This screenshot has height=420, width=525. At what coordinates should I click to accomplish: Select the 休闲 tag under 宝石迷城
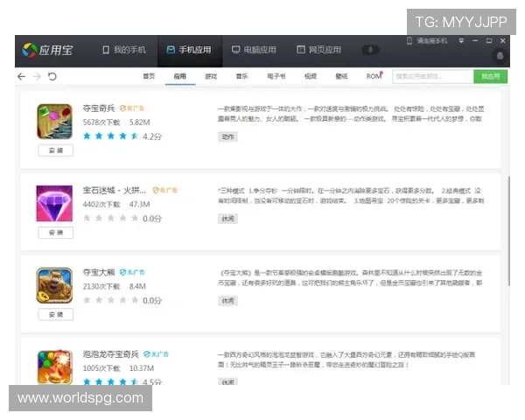[228, 219]
